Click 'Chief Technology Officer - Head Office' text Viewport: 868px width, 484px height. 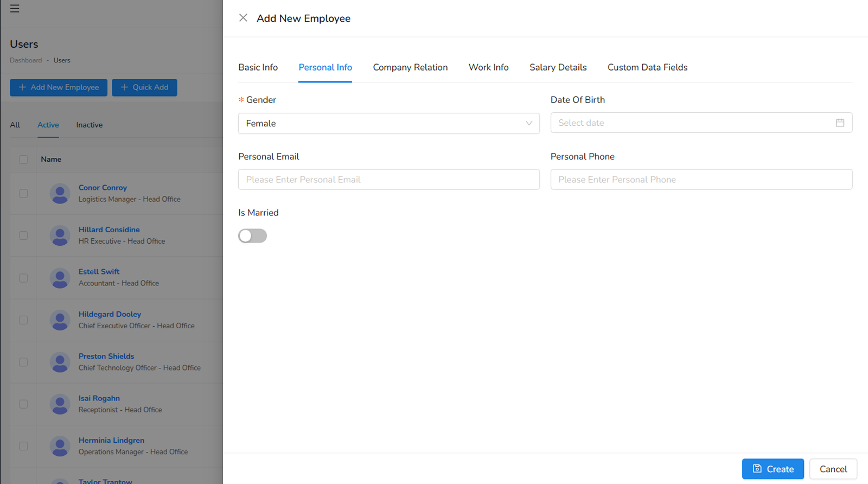point(140,368)
